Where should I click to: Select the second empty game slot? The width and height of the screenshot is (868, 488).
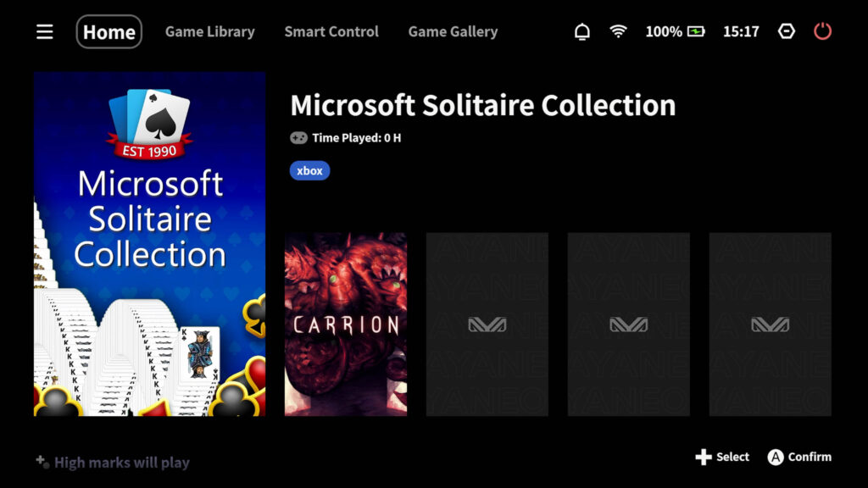(x=628, y=324)
